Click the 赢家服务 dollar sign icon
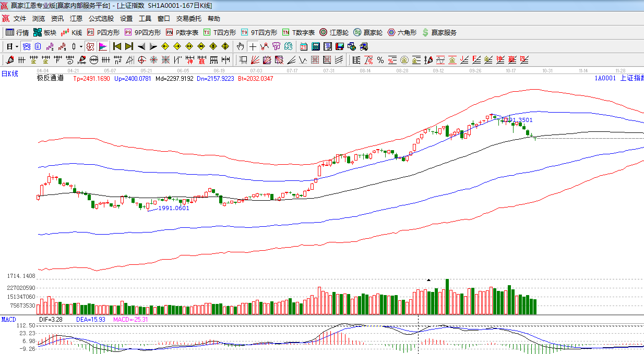The image size is (644, 354). [425, 32]
